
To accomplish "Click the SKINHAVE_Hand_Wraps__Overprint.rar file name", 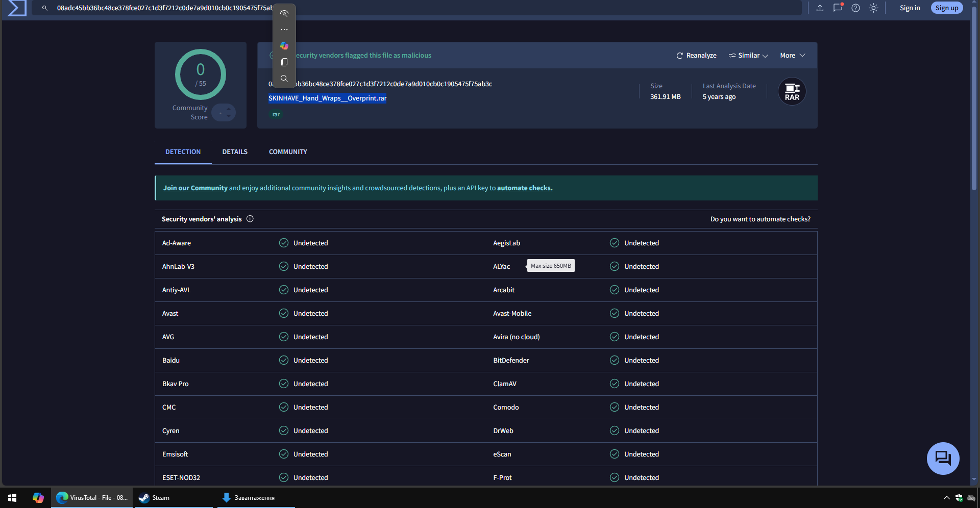I will [x=328, y=98].
